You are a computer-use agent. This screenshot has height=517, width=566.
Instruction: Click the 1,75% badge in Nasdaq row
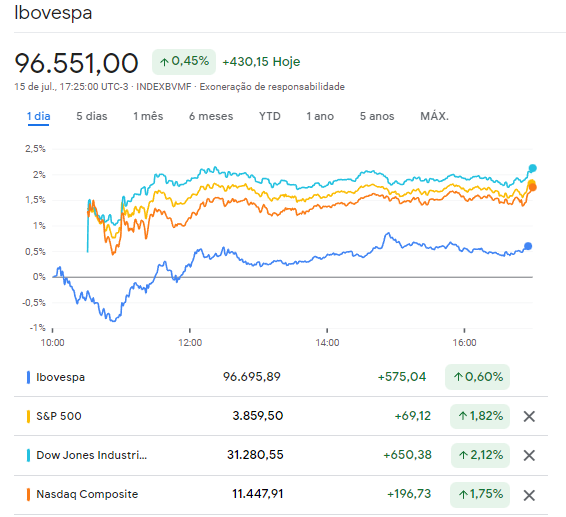click(x=480, y=494)
